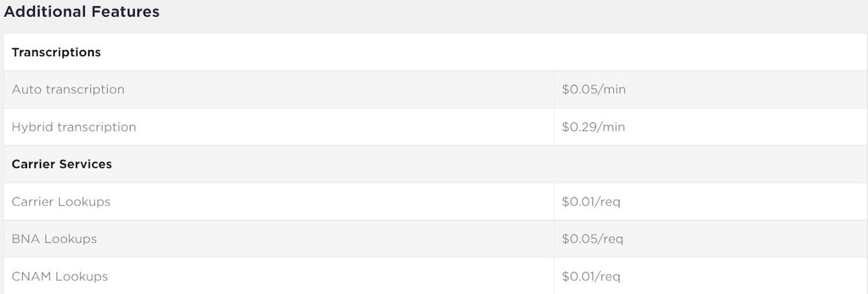
Task: Select the $0.05/min auto transcription price
Action: click(x=594, y=90)
